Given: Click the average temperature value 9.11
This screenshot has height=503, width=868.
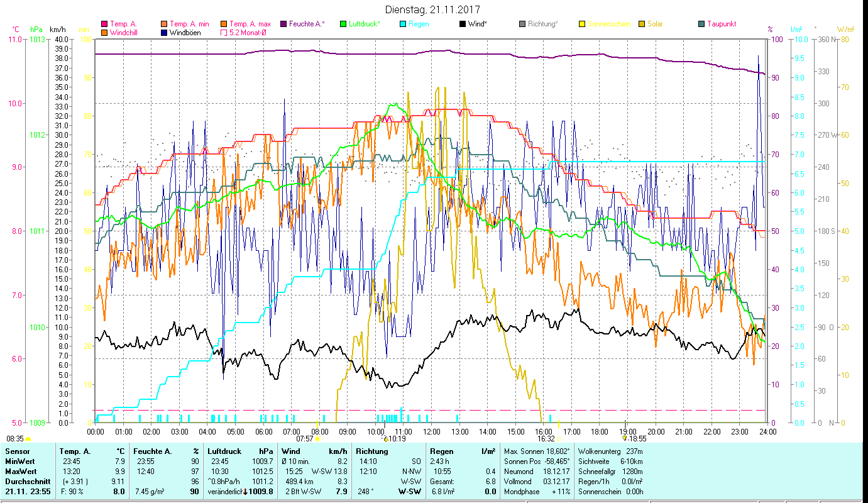Looking at the screenshot, I should 118,482.
